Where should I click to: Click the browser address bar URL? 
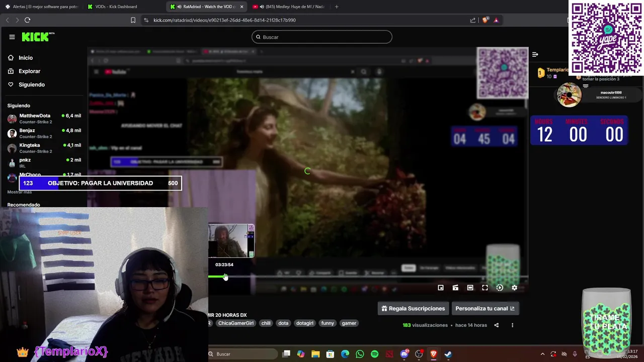point(224,20)
